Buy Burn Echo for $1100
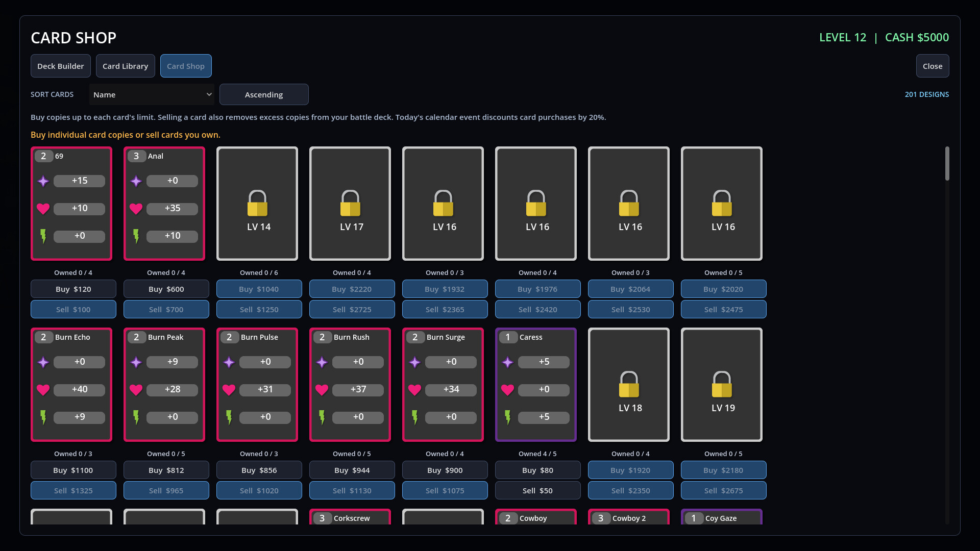980x551 pixels. [73, 470]
